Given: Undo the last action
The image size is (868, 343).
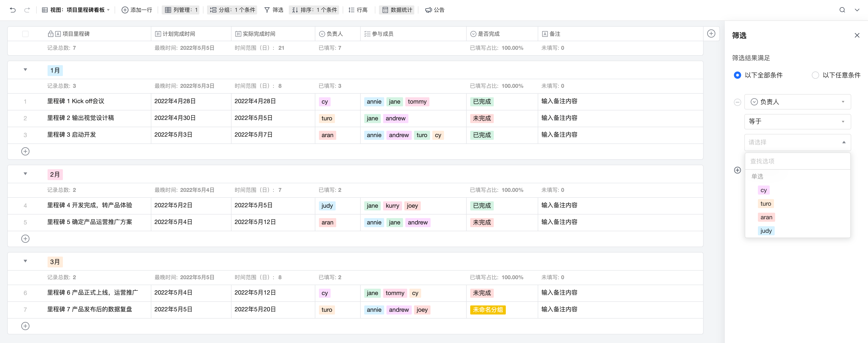Looking at the screenshot, I should tap(13, 10).
